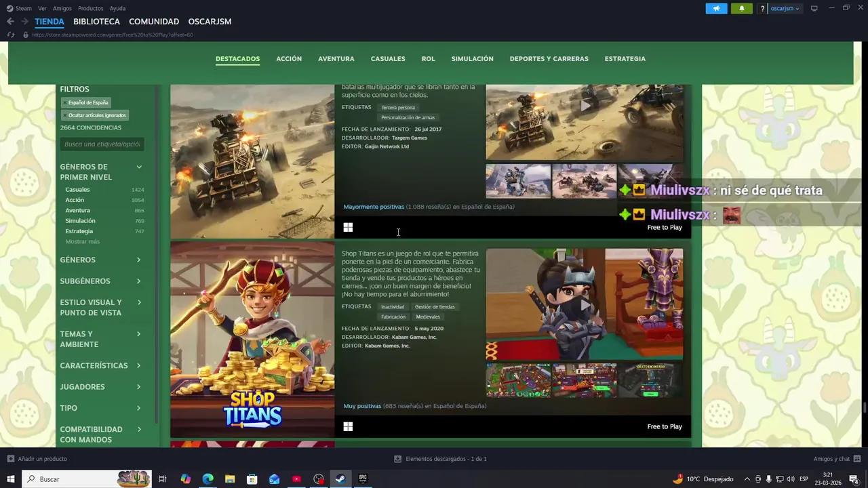Click the Steam icon on the taskbar
The width and height of the screenshot is (868, 488).
point(340,479)
